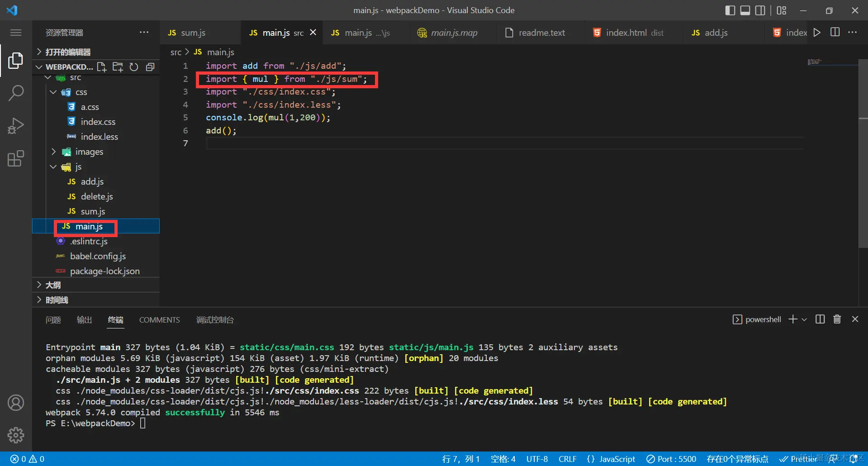Click the editor vertical scrollbar

[x=863, y=181]
